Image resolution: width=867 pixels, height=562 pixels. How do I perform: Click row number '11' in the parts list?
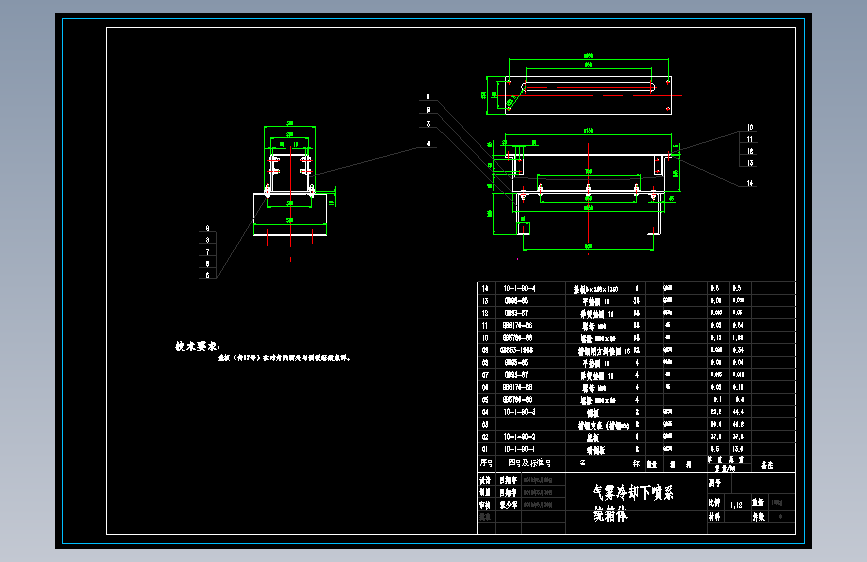pos(485,325)
